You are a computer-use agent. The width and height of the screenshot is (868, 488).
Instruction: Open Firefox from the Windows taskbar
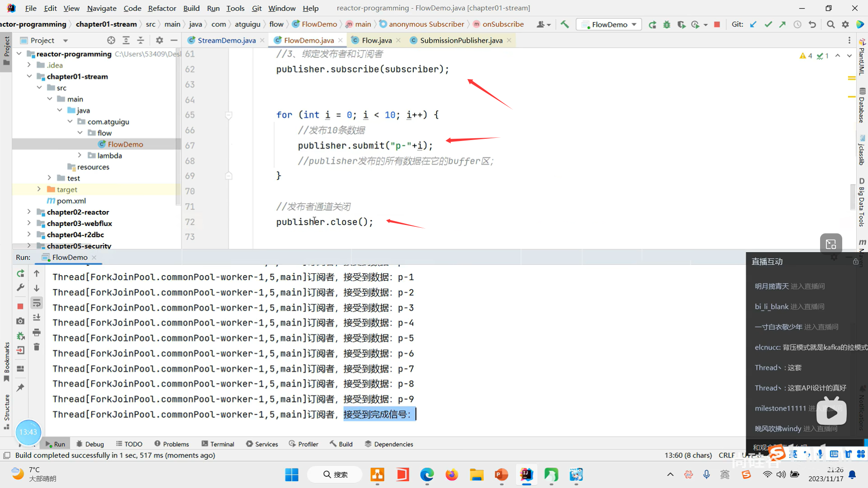pos(451,474)
